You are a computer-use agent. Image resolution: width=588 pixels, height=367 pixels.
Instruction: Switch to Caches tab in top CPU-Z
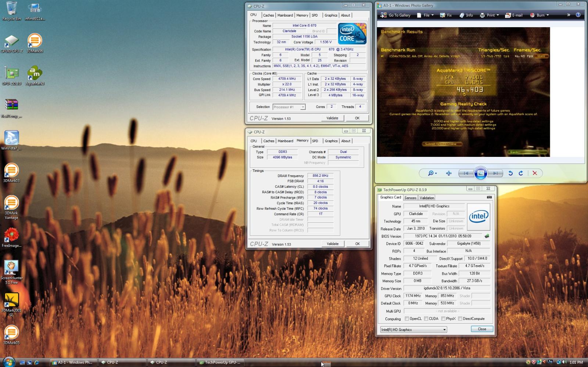coord(268,15)
